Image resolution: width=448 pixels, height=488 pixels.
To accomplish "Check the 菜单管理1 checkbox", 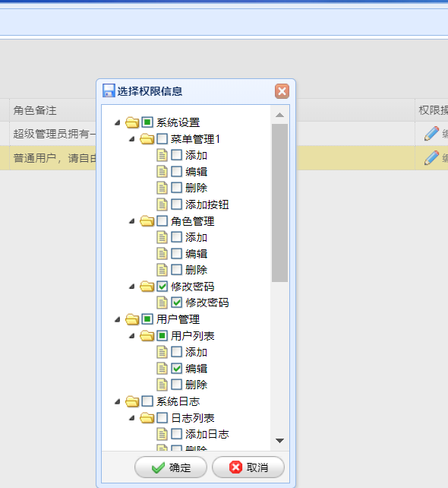I will [x=162, y=139].
